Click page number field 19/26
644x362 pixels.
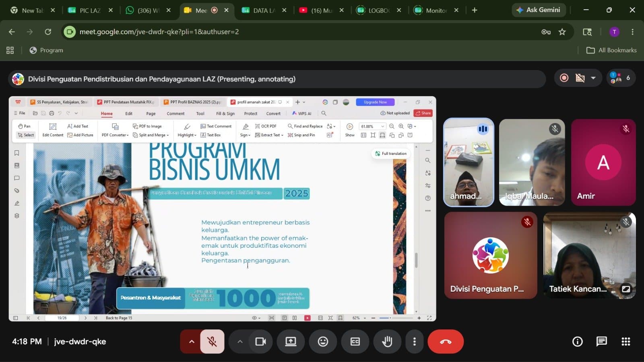point(62,318)
